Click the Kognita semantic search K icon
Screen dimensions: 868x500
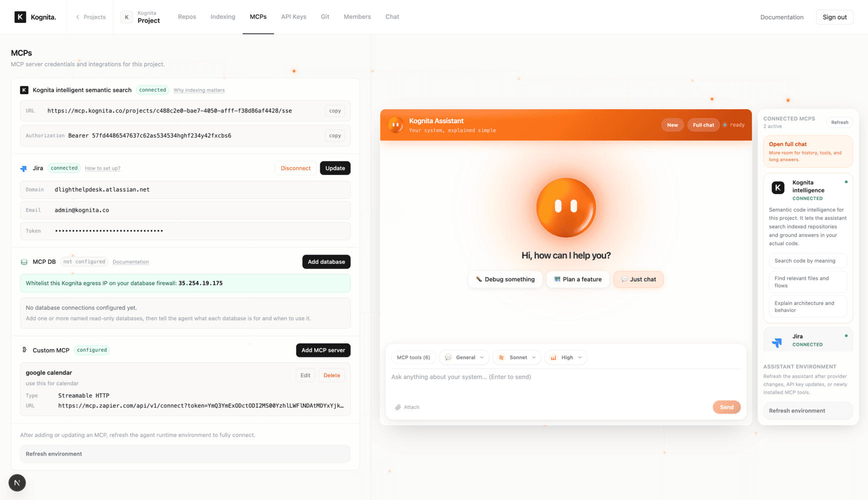point(24,90)
